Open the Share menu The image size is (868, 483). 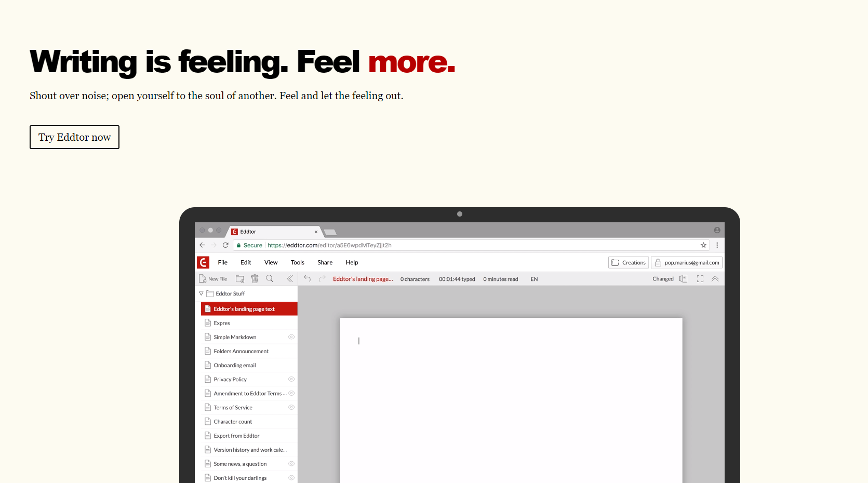click(x=325, y=262)
